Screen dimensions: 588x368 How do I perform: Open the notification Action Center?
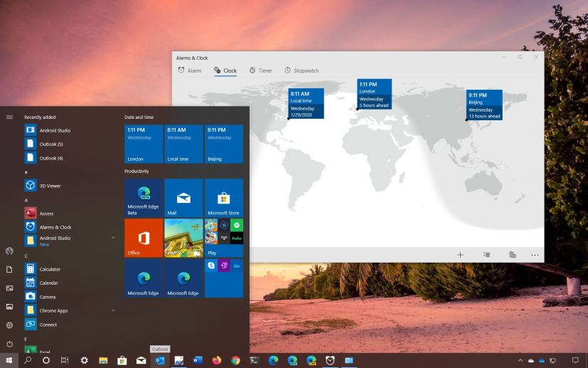pyautogui.click(x=575, y=360)
